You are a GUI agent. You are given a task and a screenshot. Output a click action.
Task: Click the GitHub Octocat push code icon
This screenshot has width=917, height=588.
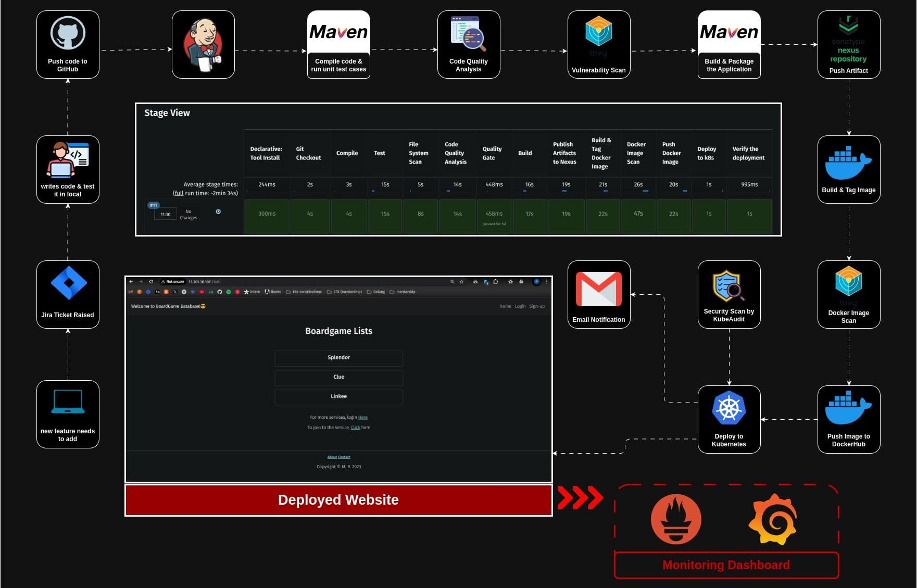tap(68, 33)
